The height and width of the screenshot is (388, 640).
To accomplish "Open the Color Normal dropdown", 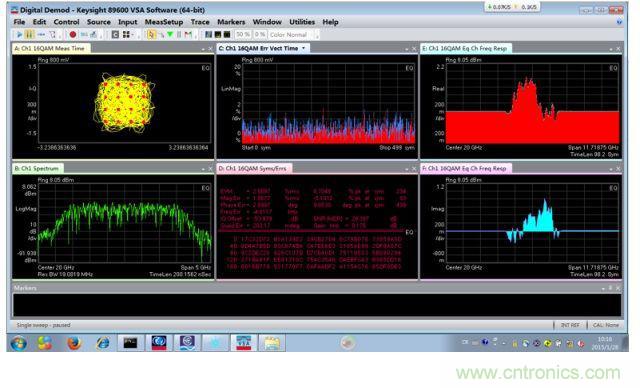I will [291, 35].
